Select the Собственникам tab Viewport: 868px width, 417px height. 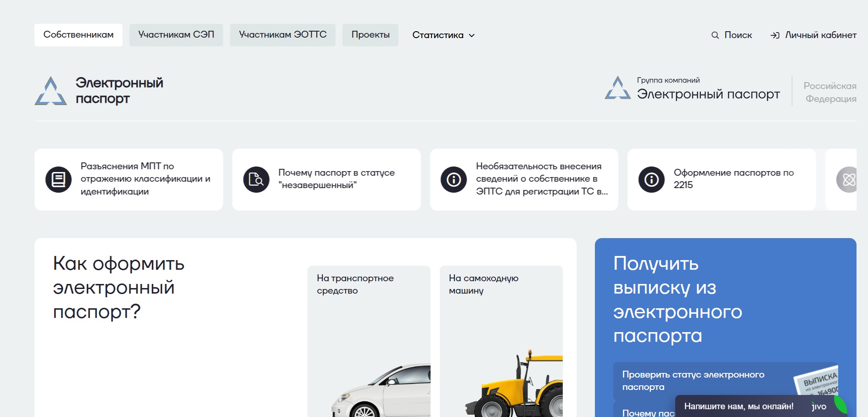[x=78, y=35]
